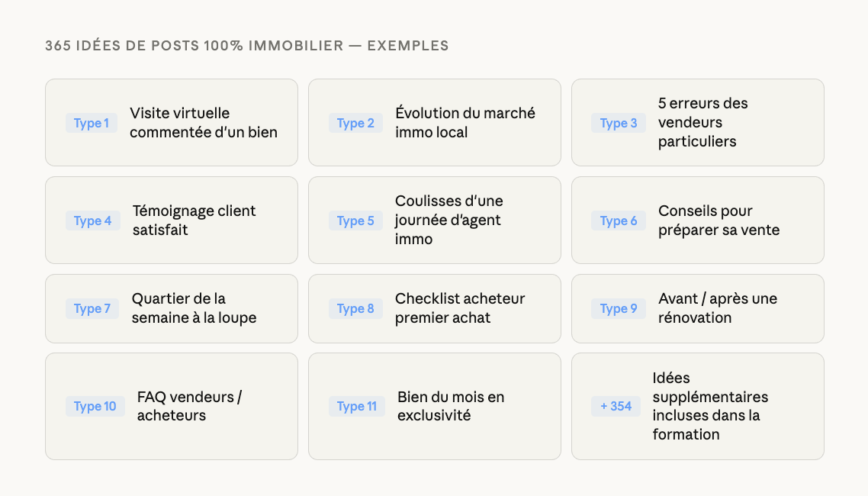The image size is (868, 496).
Task: Select 'Checklist acheteur premier achat' idea
Action: pos(459,308)
